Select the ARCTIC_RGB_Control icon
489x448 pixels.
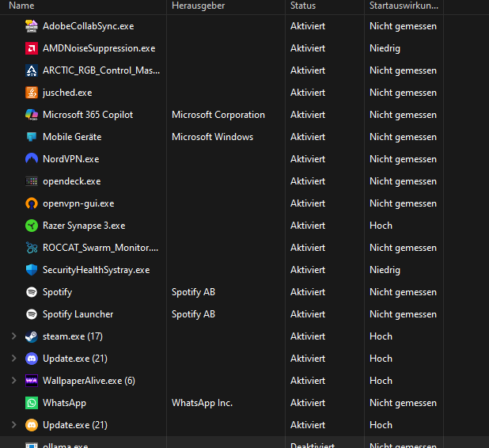[32, 70]
